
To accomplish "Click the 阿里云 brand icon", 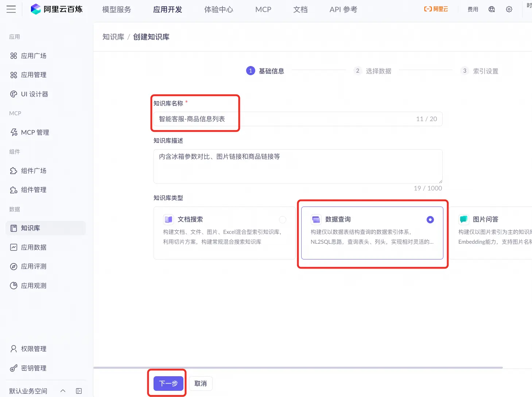I will [x=436, y=9].
